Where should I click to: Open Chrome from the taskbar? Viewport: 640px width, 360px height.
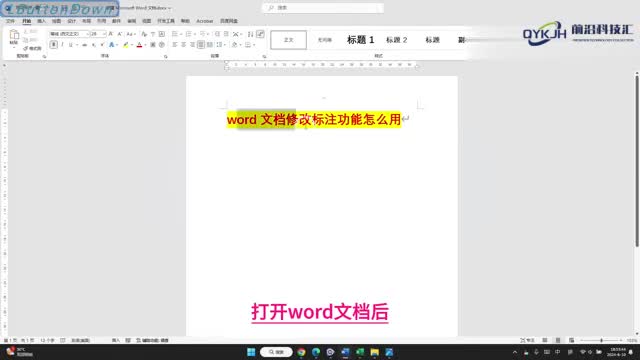click(301, 352)
